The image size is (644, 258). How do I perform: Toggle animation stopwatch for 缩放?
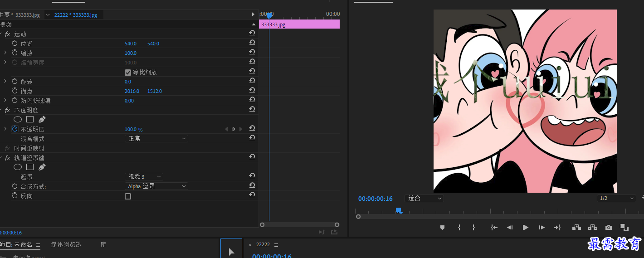pos(15,53)
